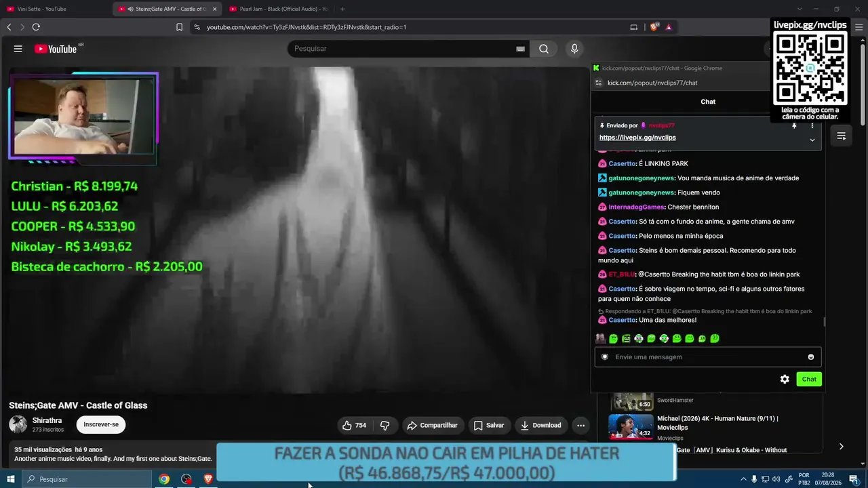The image size is (868, 488).
Task: Click the Compartilhar share button
Action: tap(432, 426)
